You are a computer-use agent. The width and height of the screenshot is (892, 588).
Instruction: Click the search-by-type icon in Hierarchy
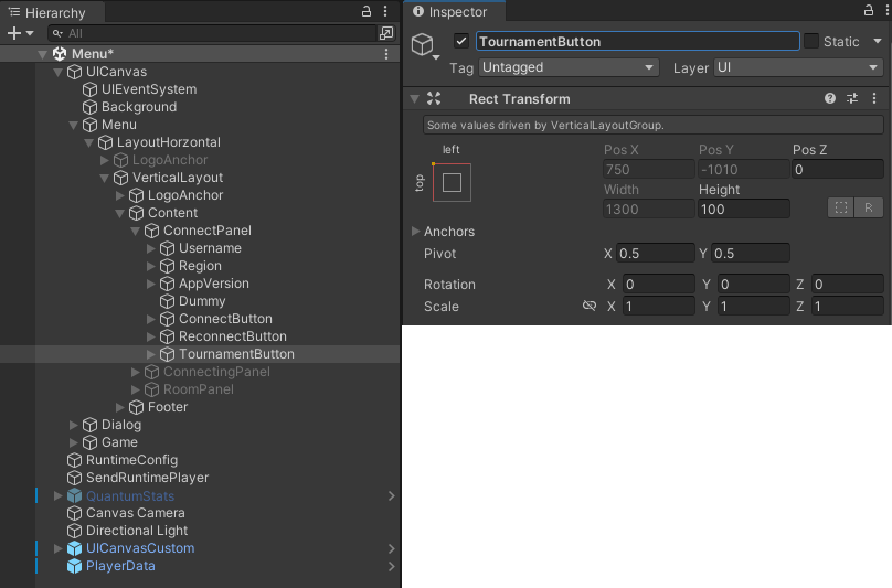(386, 34)
